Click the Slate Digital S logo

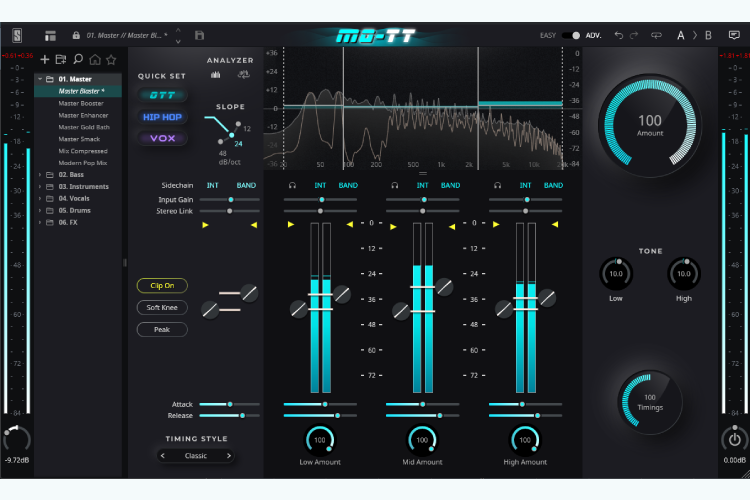(17, 35)
